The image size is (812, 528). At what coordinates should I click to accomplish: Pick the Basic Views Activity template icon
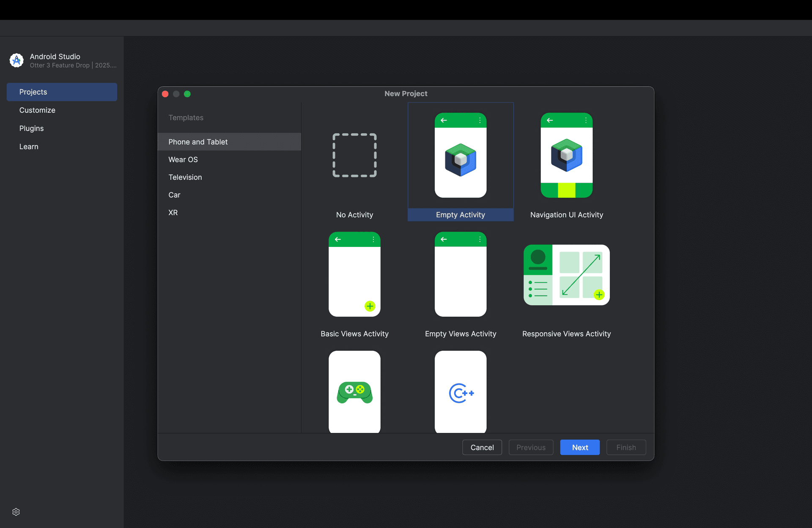click(x=354, y=274)
